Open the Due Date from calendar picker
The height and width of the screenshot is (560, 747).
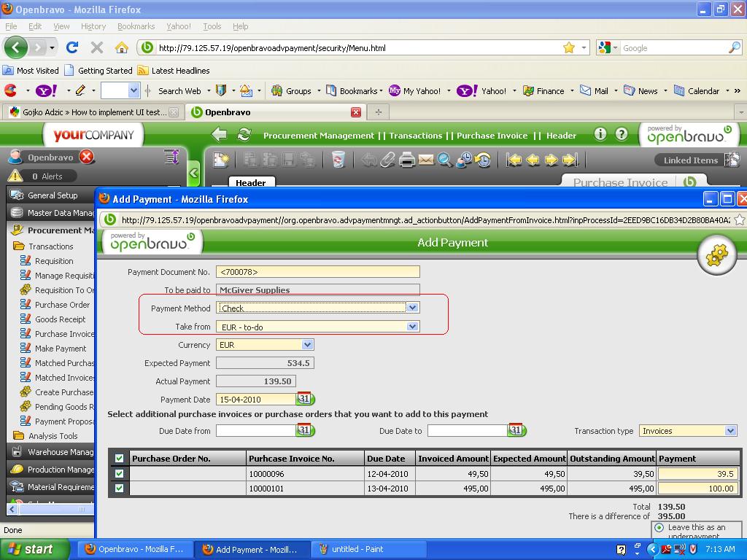click(305, 430)
